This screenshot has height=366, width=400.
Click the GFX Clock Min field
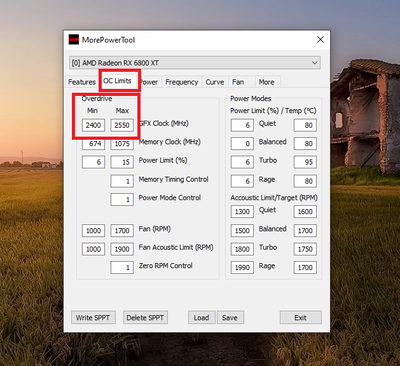[93, 125]
